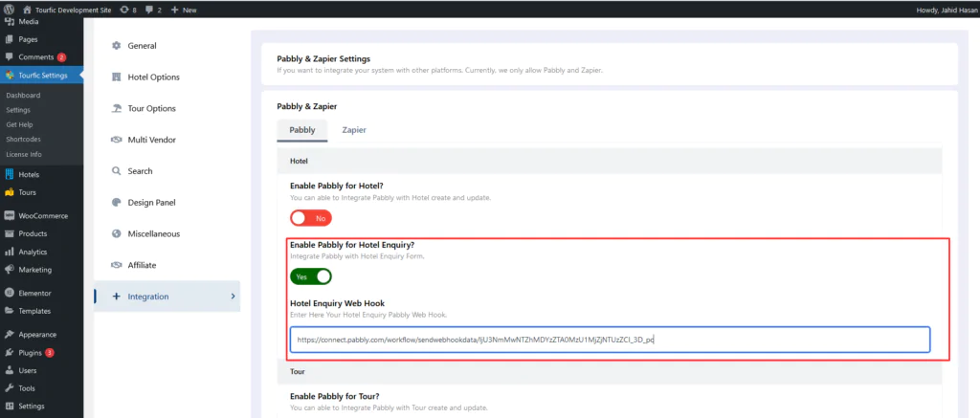980x418 pixels.
Task: Click the Tours sidebar icon
Action: [x=10, y=192]
